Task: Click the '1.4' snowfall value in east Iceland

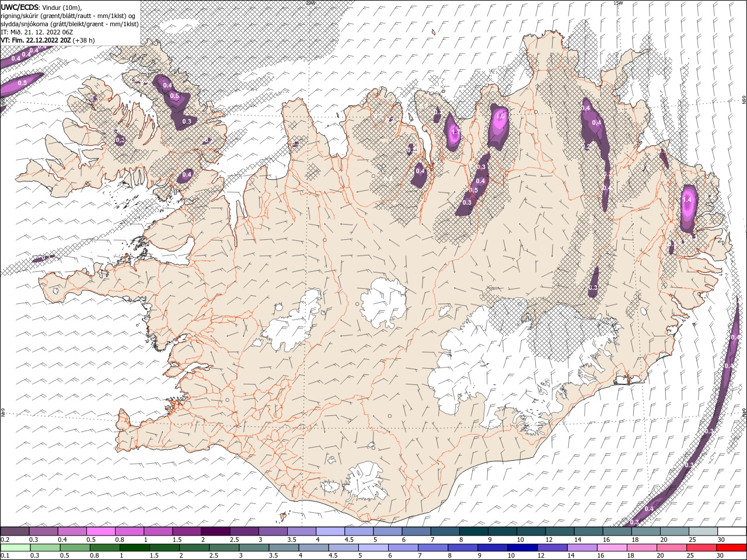Action: [687, 200]
